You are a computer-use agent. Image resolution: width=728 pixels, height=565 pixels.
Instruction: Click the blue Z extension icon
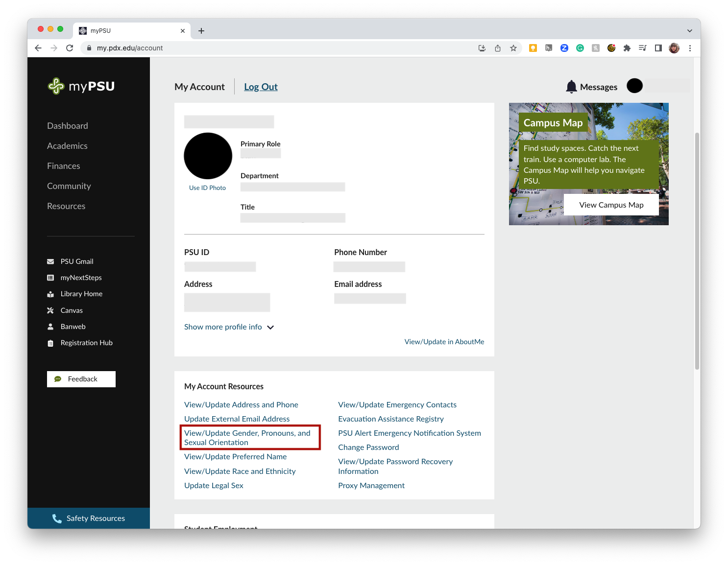(564, 48)
